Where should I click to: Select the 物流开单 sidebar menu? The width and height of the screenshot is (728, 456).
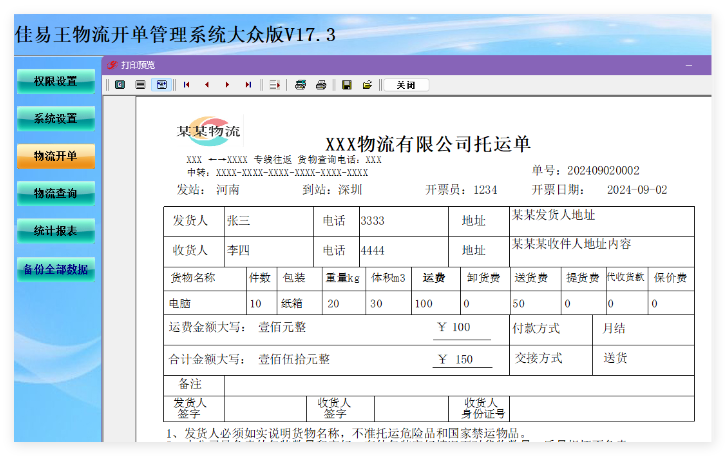56,156
